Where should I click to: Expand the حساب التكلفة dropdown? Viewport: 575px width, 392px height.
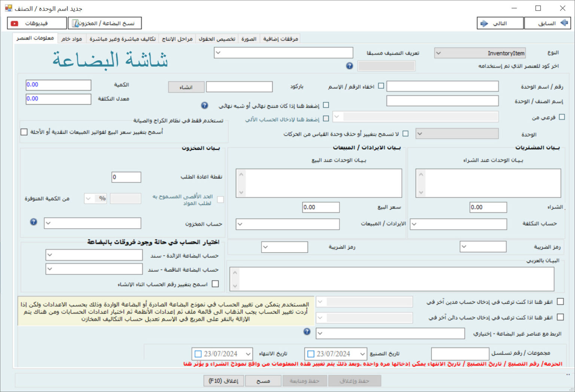pyautogui.click(x=414, y=224)
